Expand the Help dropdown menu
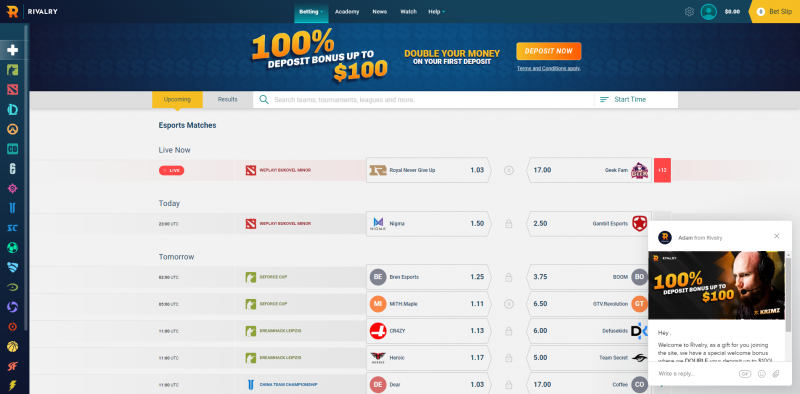 pos(436,12)
